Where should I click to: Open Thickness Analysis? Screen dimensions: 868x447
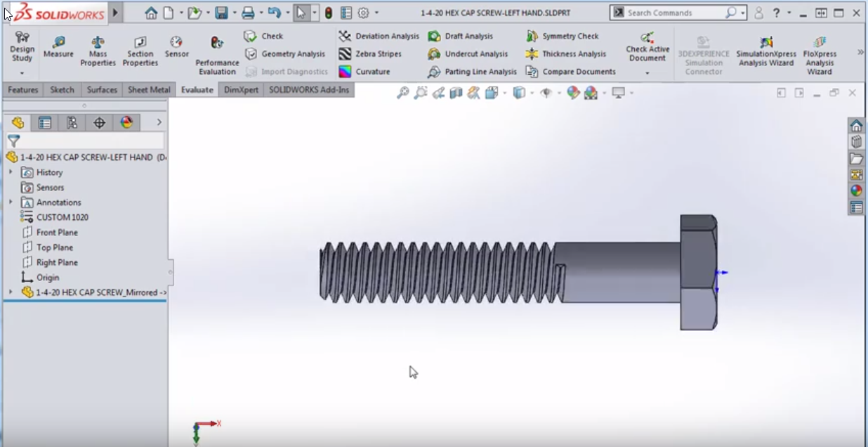tap(566, 54)
